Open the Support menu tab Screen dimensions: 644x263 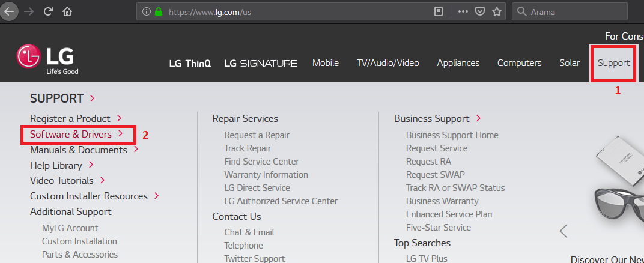click(613, 63)
